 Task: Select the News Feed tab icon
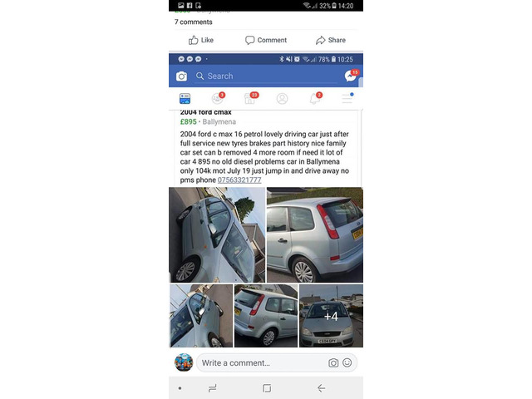coord(185,98)
